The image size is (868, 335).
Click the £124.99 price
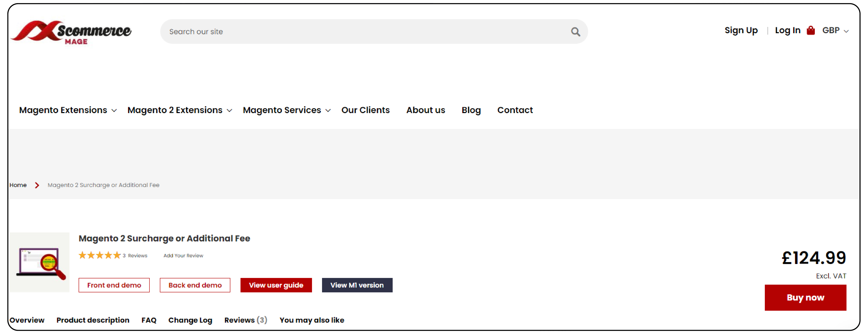[814, 258]
